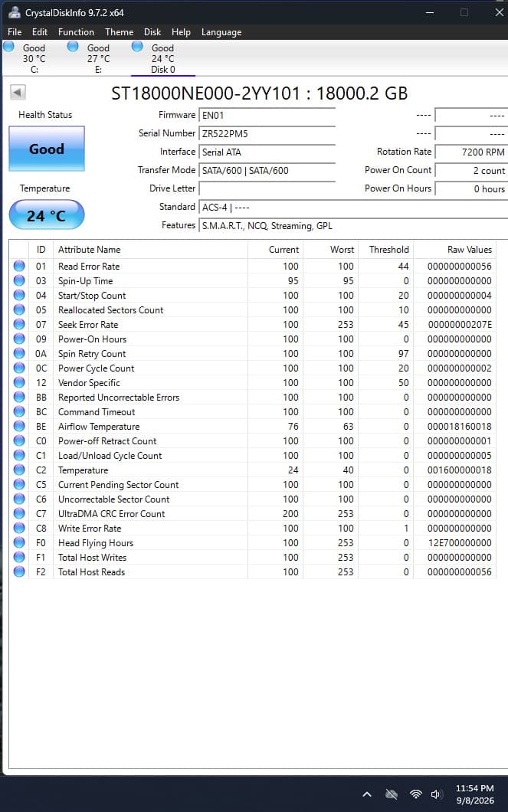
Task: Click the Current column header
Action: click(276, 250)
